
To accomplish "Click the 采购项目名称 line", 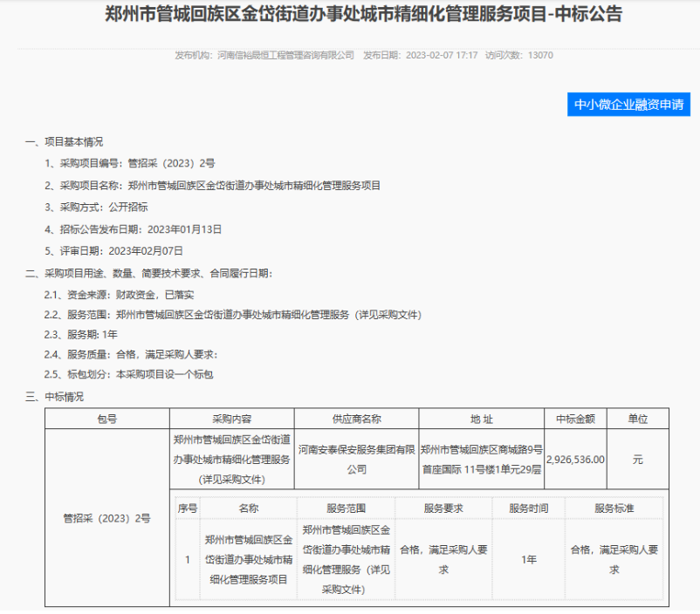I will (x=212, y=185).
